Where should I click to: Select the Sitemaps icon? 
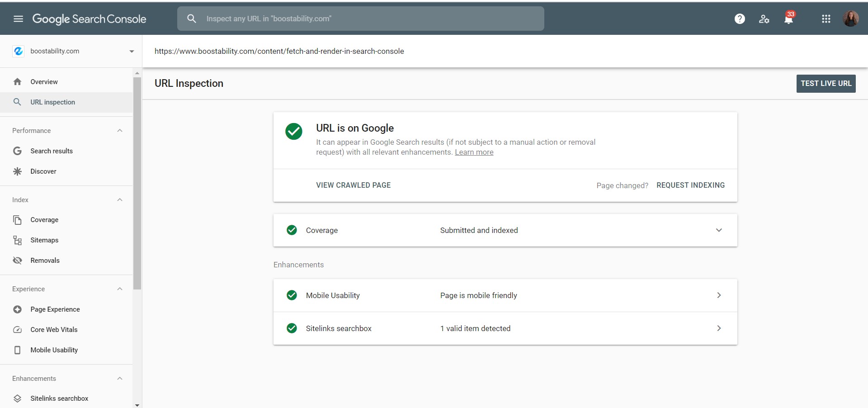[17, 240]
